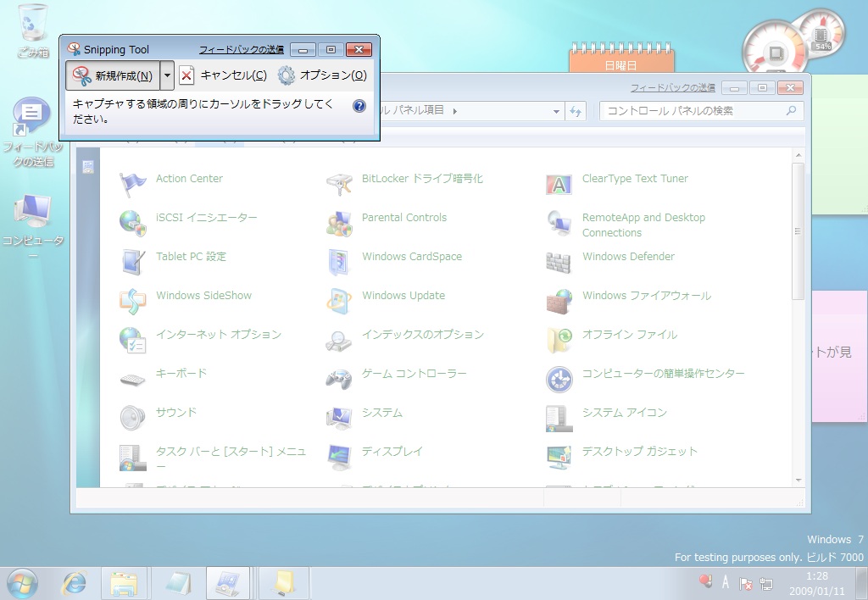
Task: Open システム icon
Action: (339, 418)
